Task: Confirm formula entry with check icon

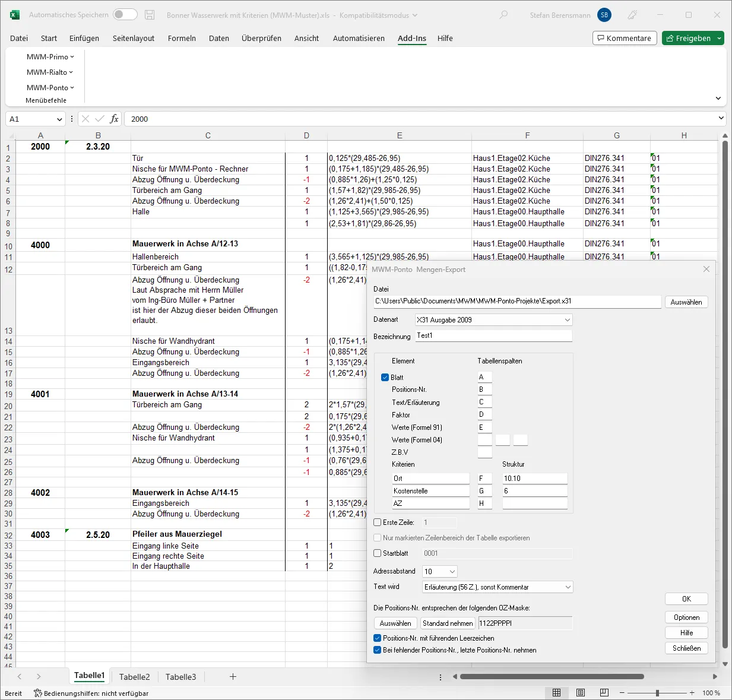Action: click(x=100, y=119)
